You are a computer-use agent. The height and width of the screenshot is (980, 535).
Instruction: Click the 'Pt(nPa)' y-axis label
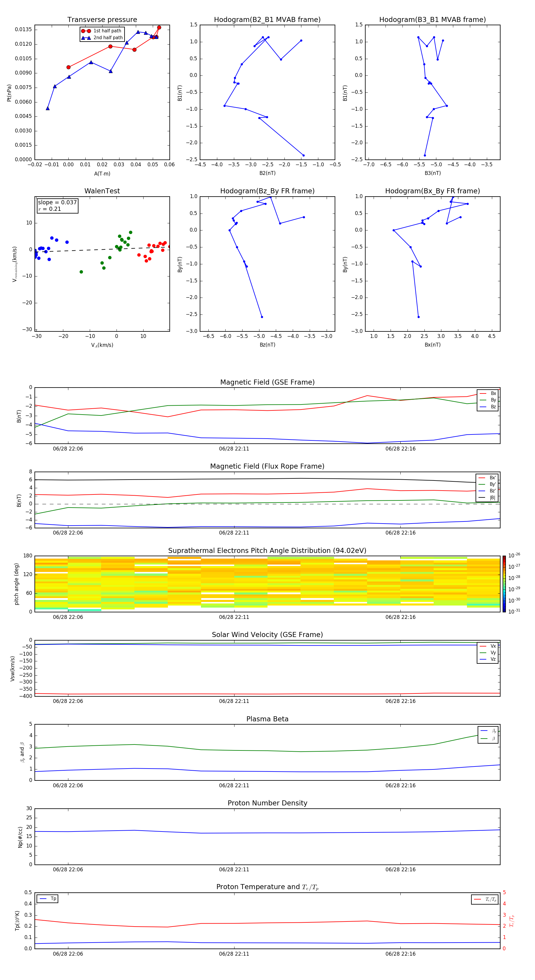coord(9,92)
